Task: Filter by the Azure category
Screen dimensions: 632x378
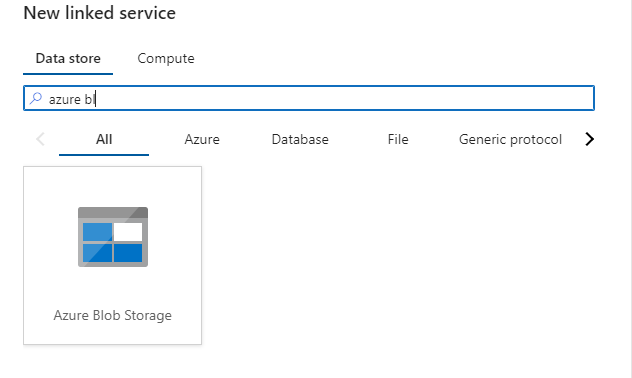Action: (x=202, y=139)
